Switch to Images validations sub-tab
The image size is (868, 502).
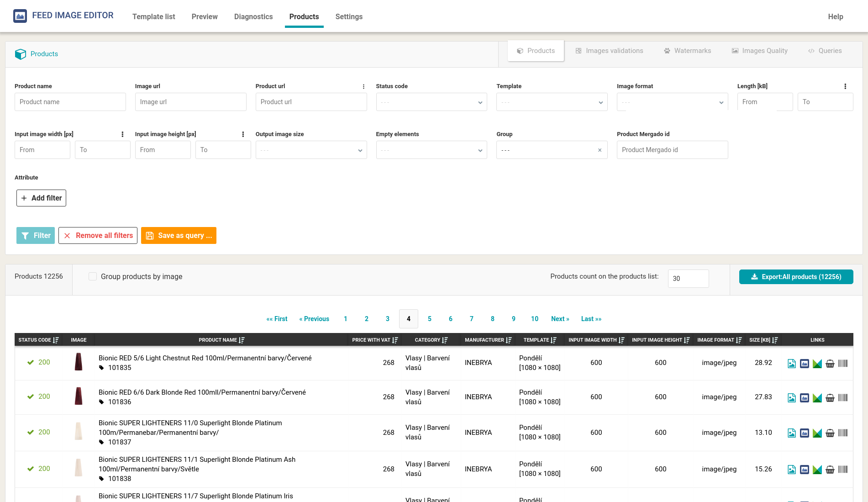point(609,51)
